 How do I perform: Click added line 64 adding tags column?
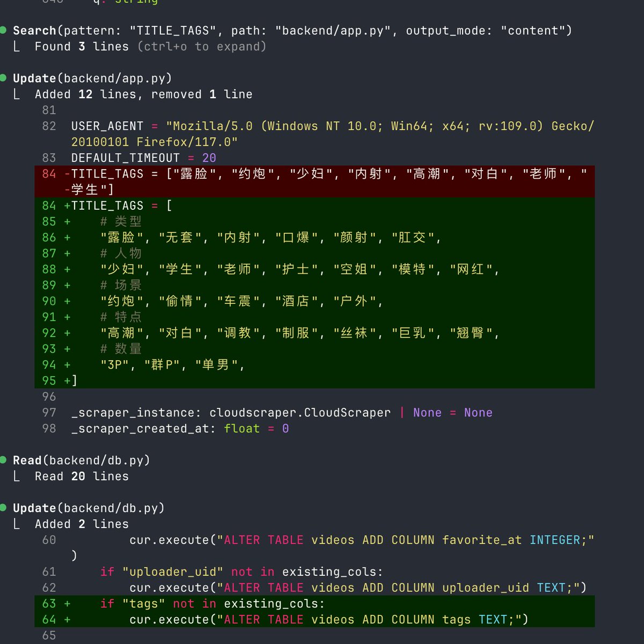[x=314, y=619]
